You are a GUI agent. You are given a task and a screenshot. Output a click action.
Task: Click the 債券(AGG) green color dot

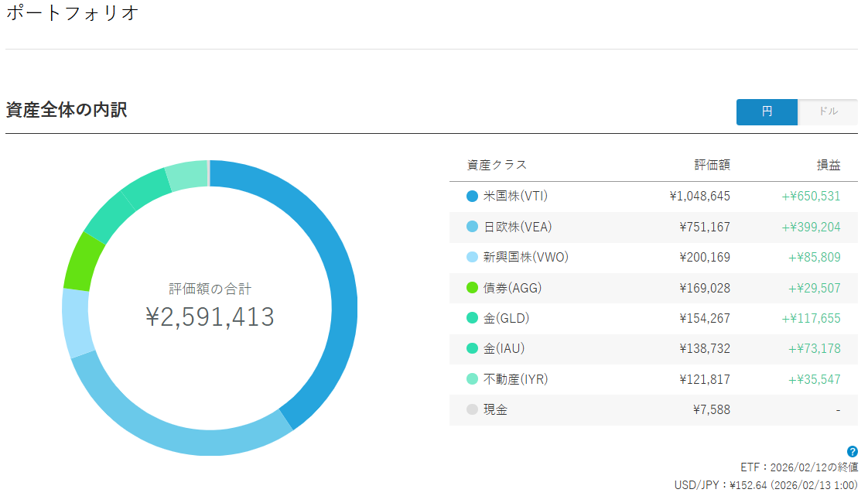pyautogui.click(x=472, y=288)
